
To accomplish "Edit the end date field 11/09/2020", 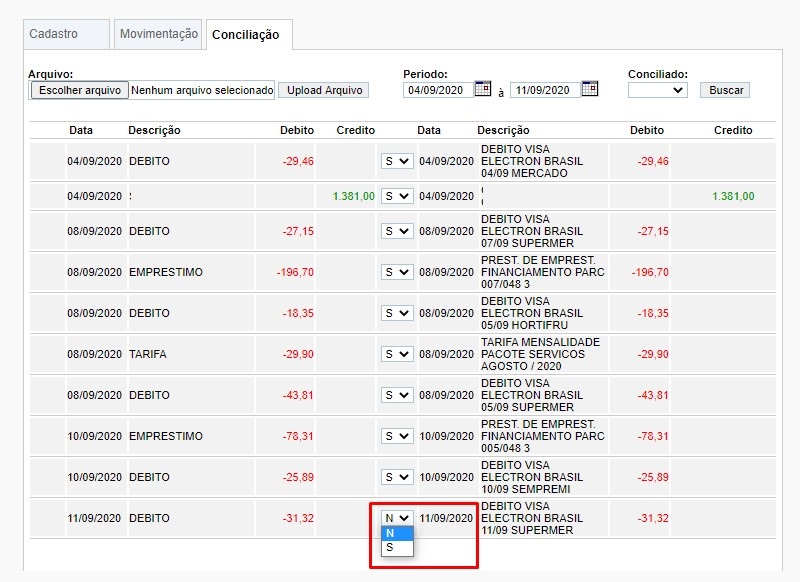I will coord(545,90).
